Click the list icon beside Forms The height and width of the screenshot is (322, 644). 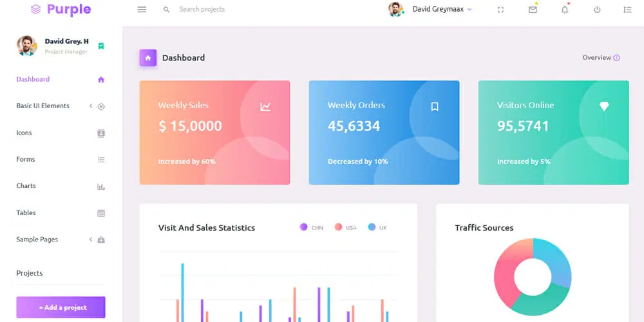[101, 160]
